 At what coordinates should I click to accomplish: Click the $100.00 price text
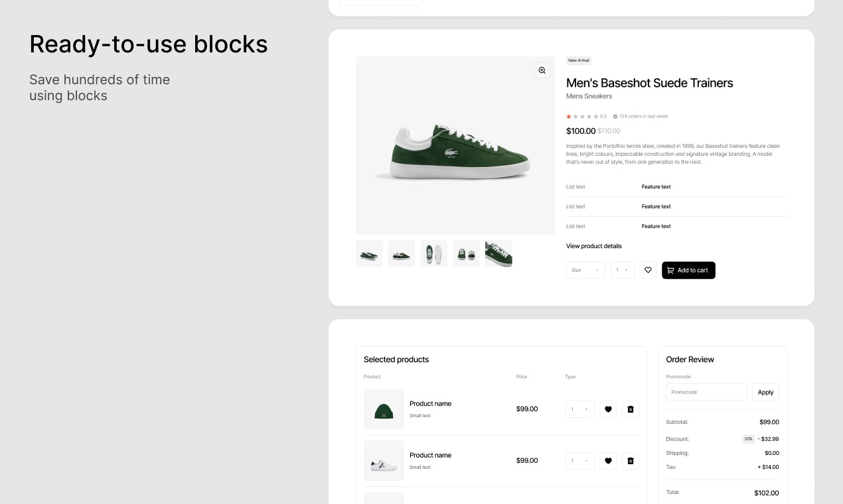coord(581,131)
